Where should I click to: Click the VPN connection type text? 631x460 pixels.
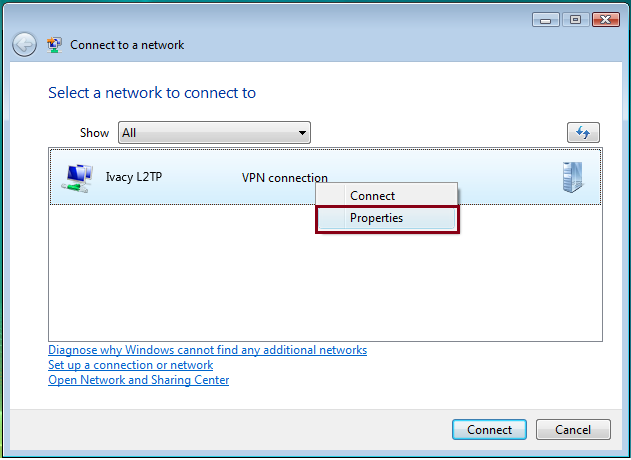coord(285,177)
